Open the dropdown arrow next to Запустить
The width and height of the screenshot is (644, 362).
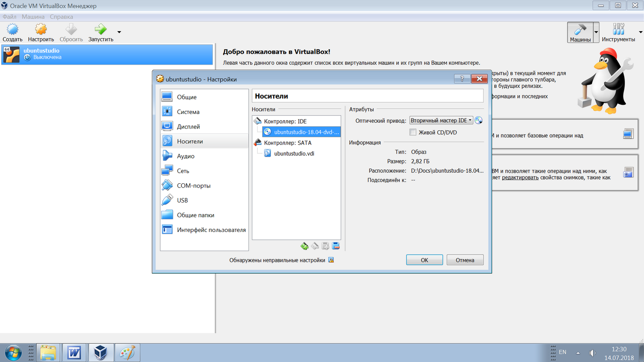119,32
